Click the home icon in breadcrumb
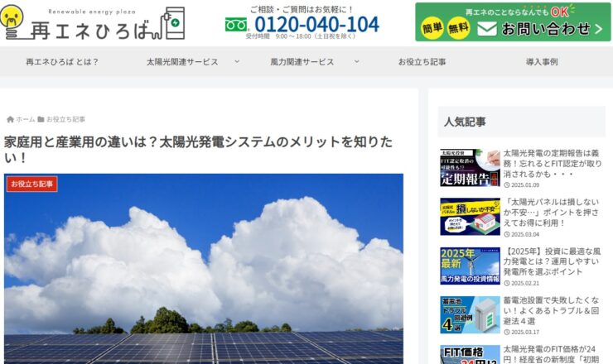613x364 pixels. coord(10,119)
